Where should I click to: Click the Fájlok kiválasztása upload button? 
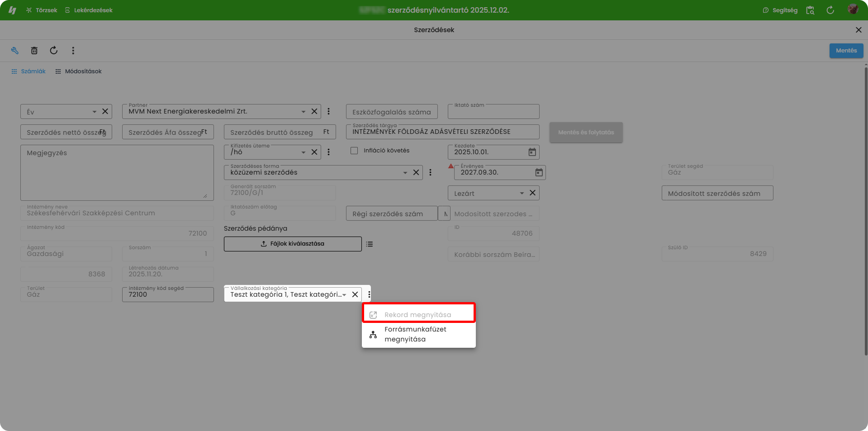293,244
